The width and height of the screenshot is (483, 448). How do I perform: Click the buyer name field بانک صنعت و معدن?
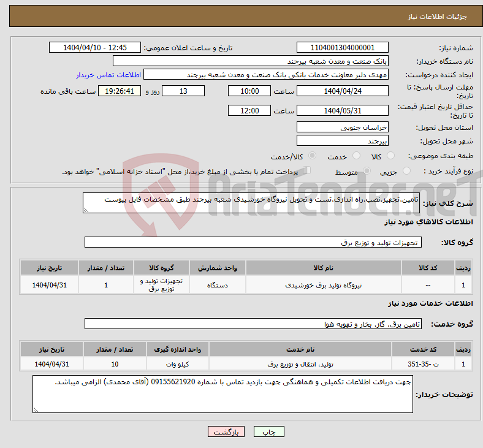(x=251, y=61)
